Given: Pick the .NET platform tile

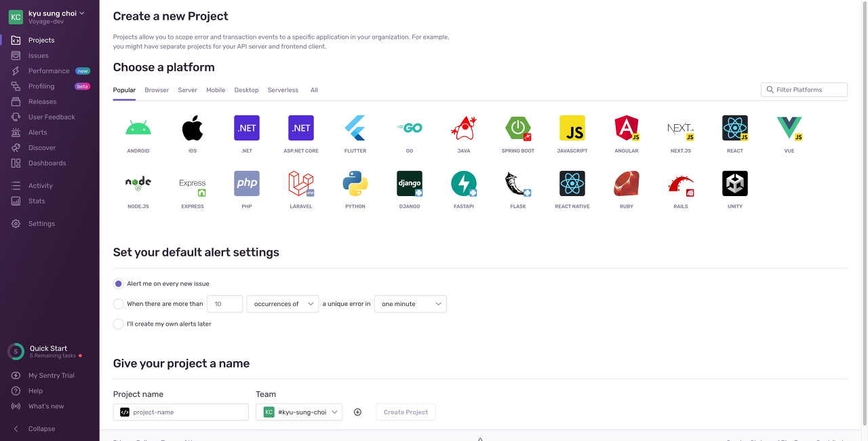Looking at the screenshot, I should pyautogui.click(x=247, y=128).
